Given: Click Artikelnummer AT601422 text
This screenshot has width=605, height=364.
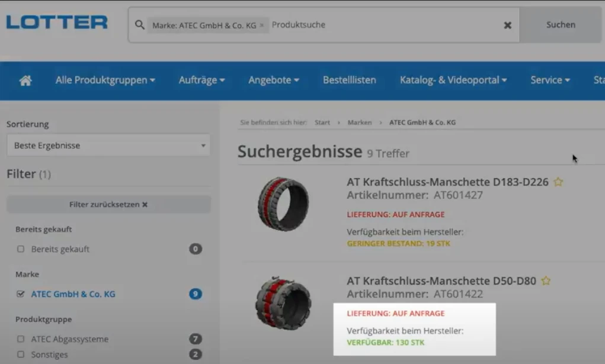Looking at the screenshot, I should [415, 294].
